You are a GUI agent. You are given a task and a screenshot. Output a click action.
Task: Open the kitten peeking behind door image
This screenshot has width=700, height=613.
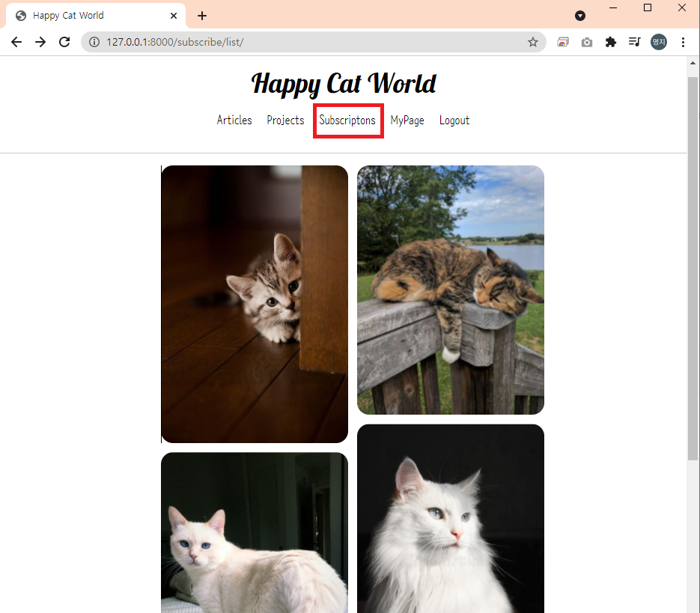(255, 304)
